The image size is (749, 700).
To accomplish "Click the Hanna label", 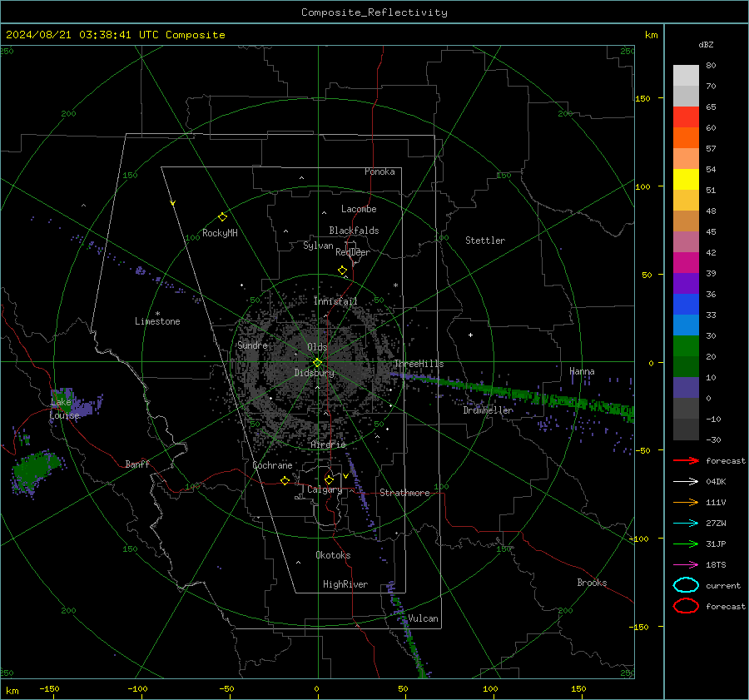I will [x=582, y=371].
